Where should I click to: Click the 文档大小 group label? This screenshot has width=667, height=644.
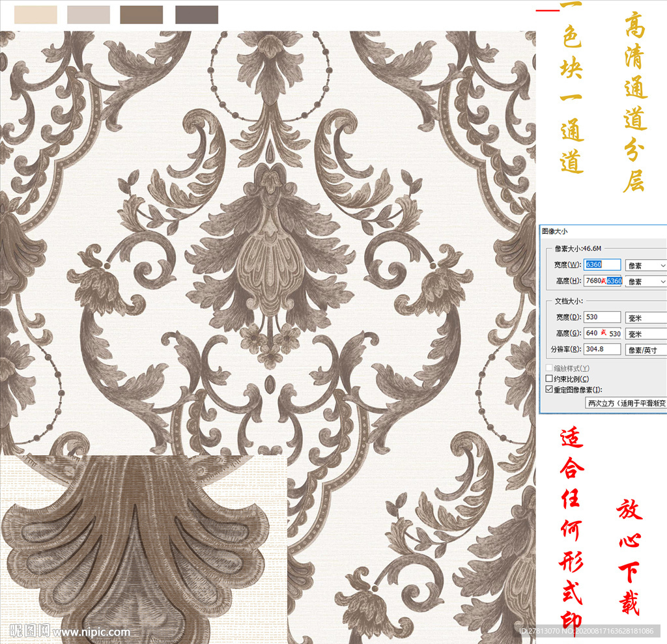point(569,301)
